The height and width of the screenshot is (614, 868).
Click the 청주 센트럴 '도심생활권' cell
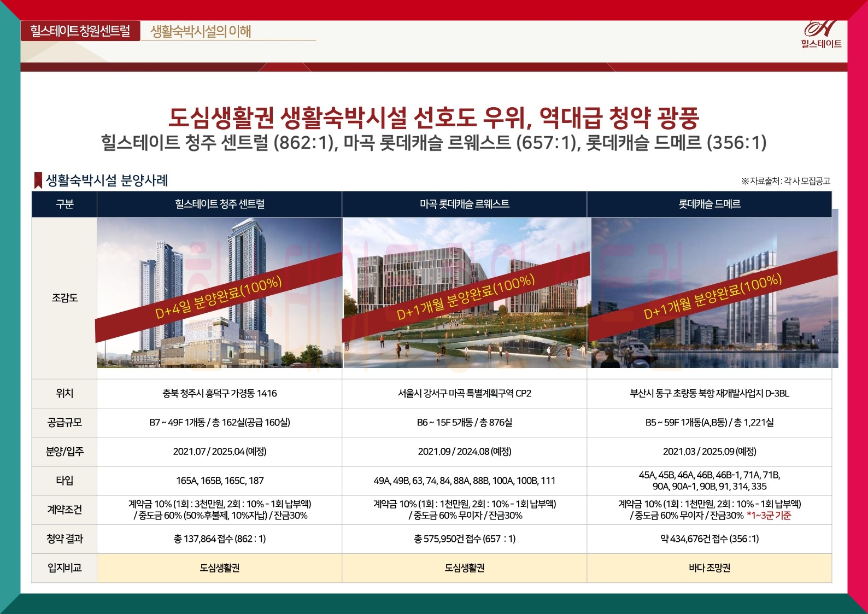click(220, 568)
